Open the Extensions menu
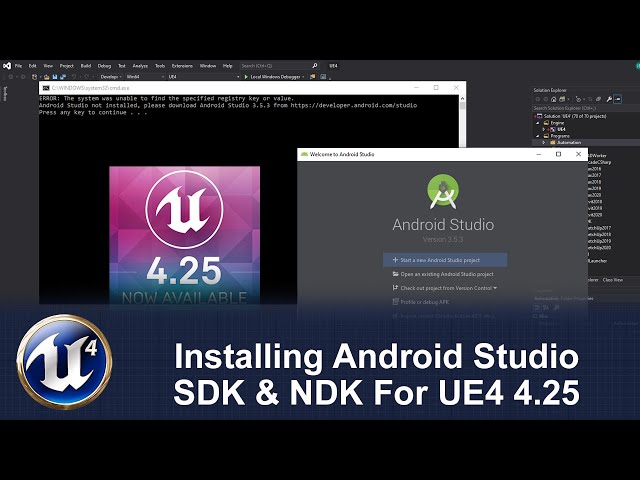640x480 pixels. pyautogui.click(x=182, y=66)
